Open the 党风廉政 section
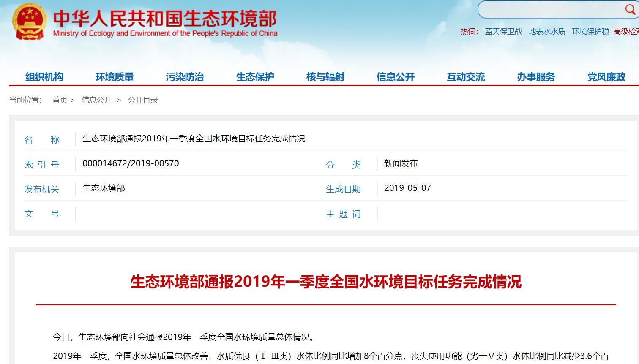 [606, 77]
